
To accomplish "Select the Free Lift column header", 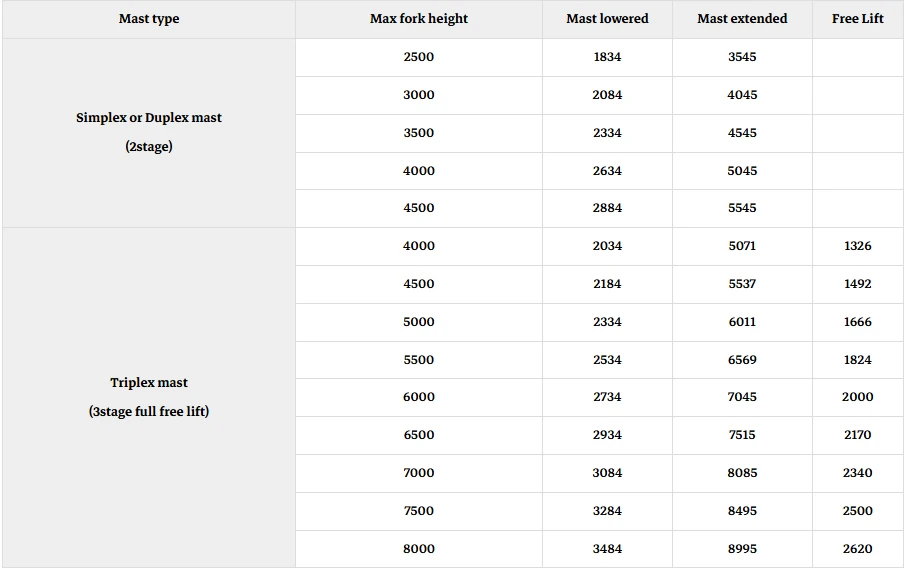I will [x=858, y=19].
